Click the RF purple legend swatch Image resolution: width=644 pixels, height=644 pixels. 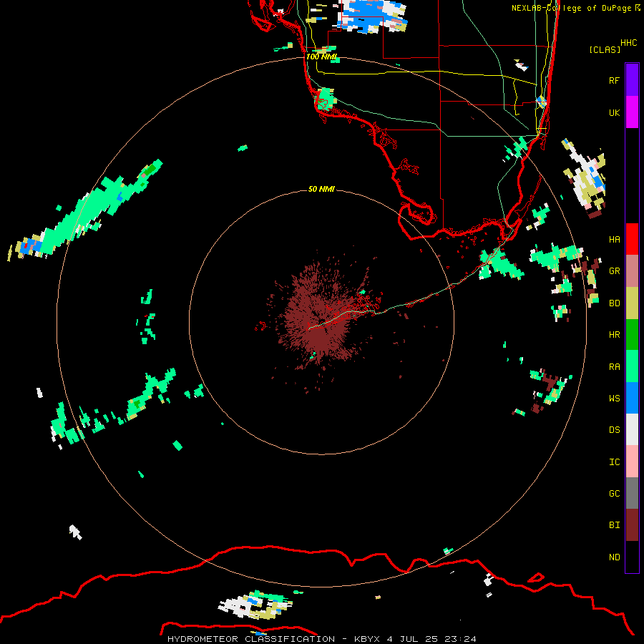coord(632,80)
